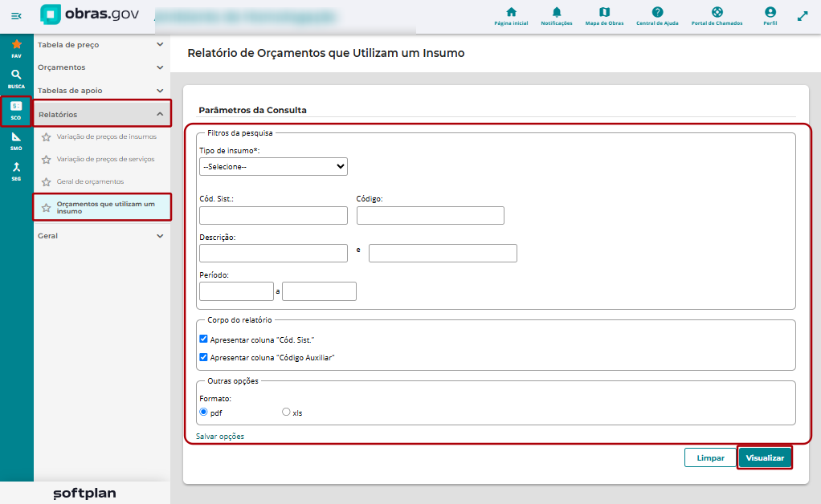
Task: Expand Tabelas de apoio menu section
Action: tap(100, 91)
